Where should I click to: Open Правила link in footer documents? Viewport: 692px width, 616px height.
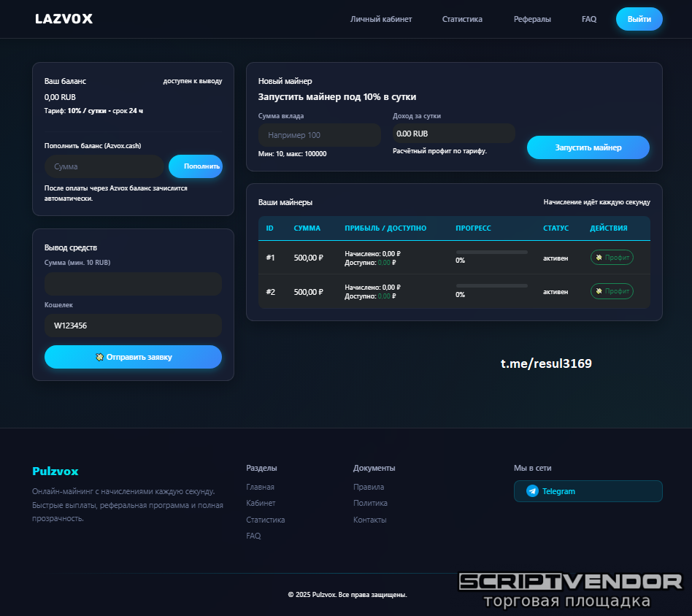pyautogui.click(x=368, y=487)
